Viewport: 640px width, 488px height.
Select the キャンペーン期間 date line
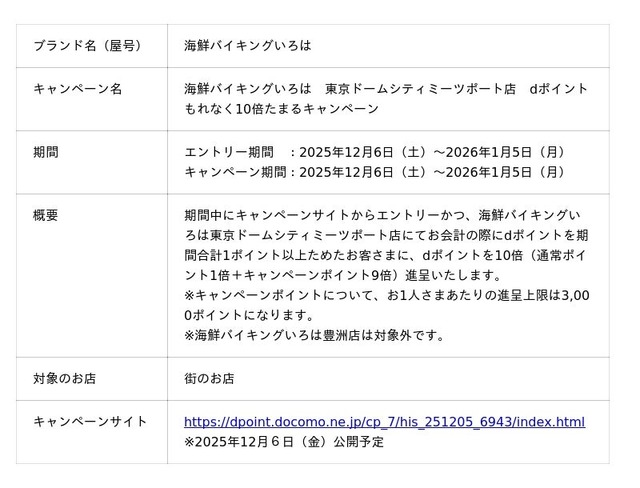[x=375, y=172]
